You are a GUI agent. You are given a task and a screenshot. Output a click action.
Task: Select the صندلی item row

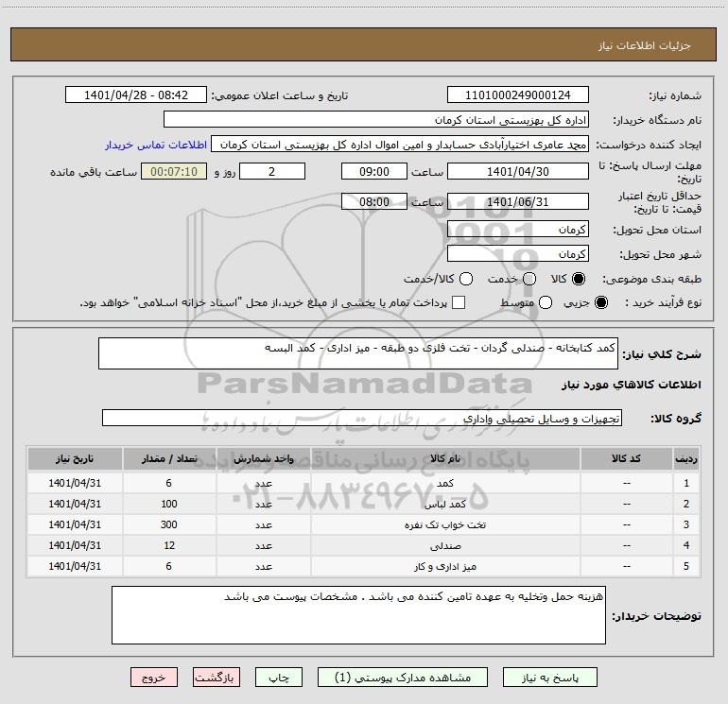[x=364, y=546]
